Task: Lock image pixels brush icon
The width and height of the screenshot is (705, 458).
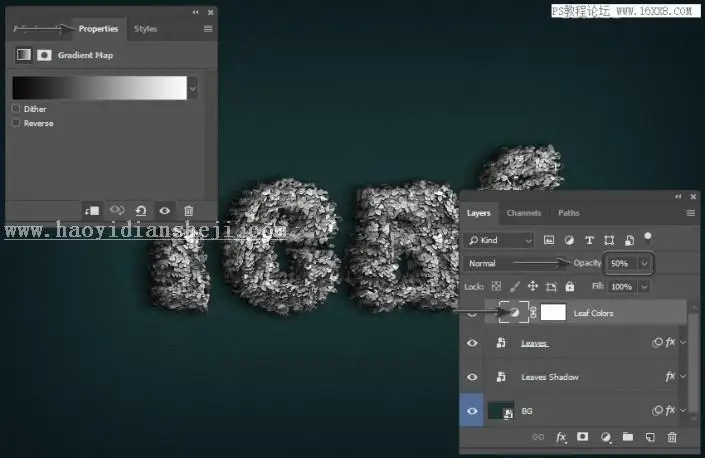Action: coord(515,286)
